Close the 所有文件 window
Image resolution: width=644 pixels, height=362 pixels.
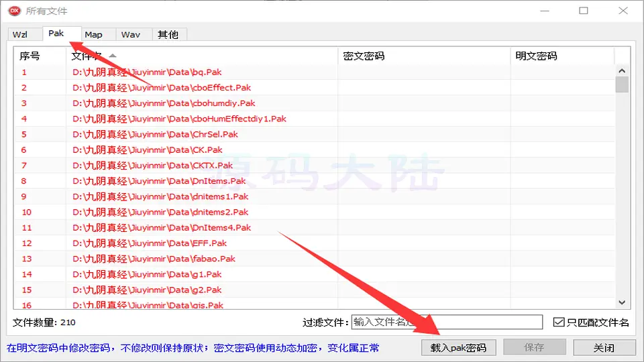pyautogui.click(x=623, y=11)
